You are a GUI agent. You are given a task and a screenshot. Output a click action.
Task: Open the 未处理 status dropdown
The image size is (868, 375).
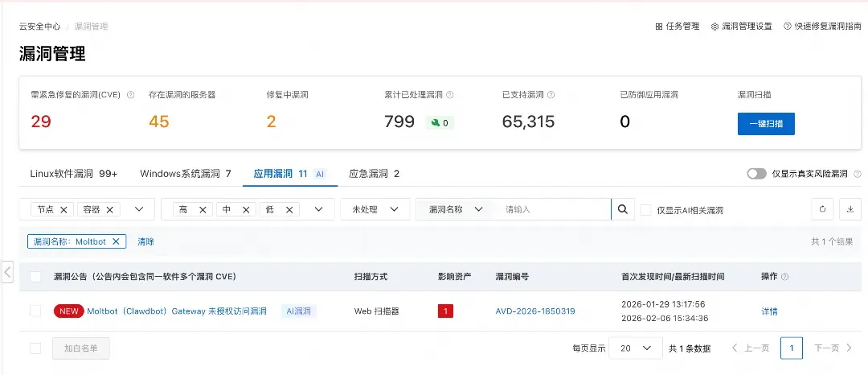pos(375,209)
